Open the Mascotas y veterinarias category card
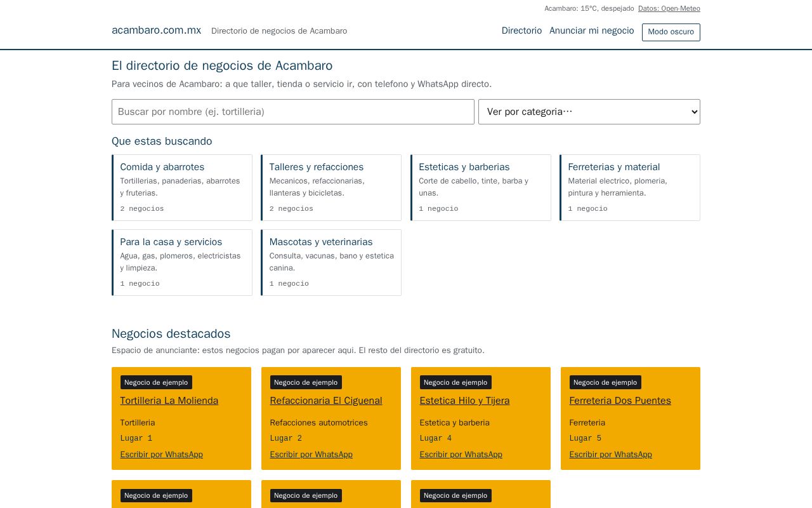 [331, 262]
